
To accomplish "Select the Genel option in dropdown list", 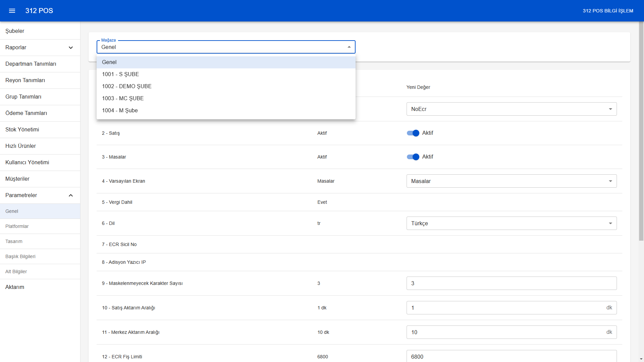I will click(x=109, y=62).
